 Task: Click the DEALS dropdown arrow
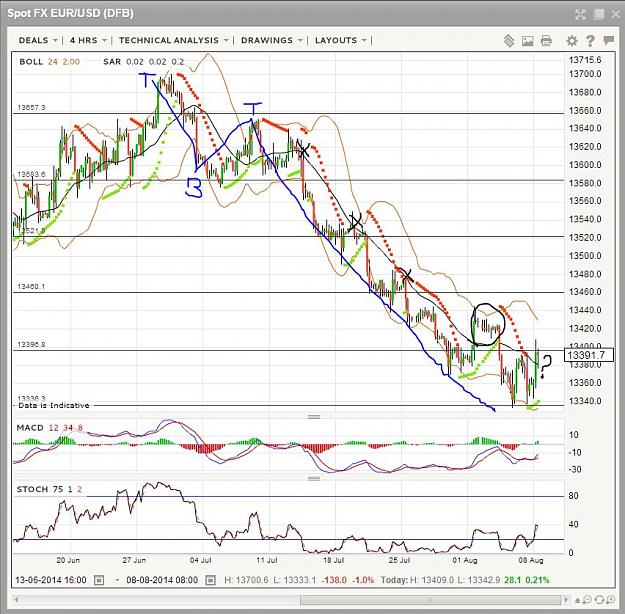(x=55, y=41)
